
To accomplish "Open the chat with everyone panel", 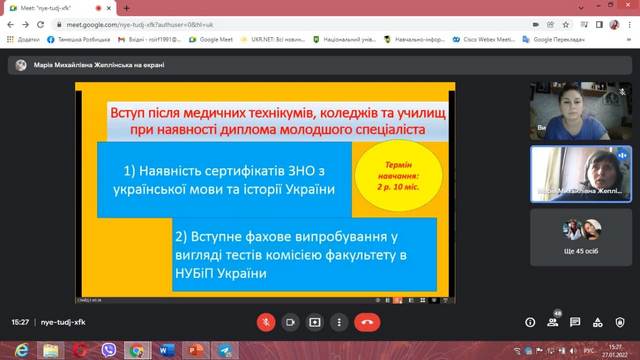I will coord(575,322).
